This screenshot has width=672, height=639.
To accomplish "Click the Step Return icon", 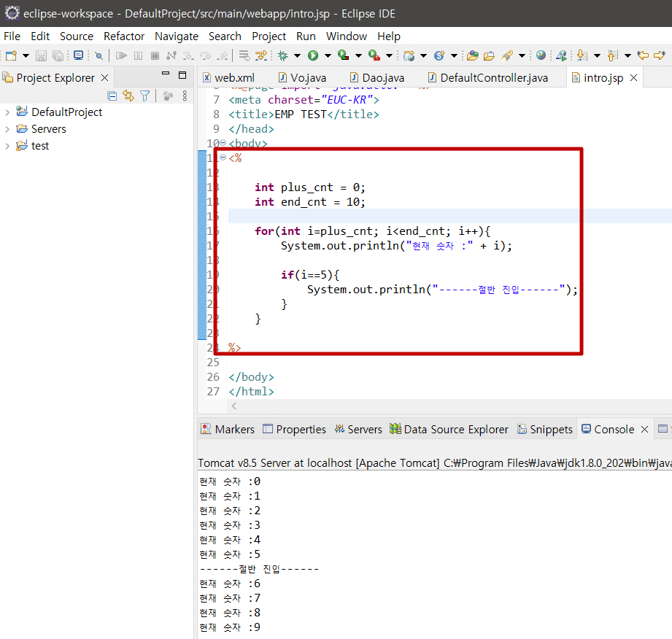I will pyautogui.click(x=223, y=55).
